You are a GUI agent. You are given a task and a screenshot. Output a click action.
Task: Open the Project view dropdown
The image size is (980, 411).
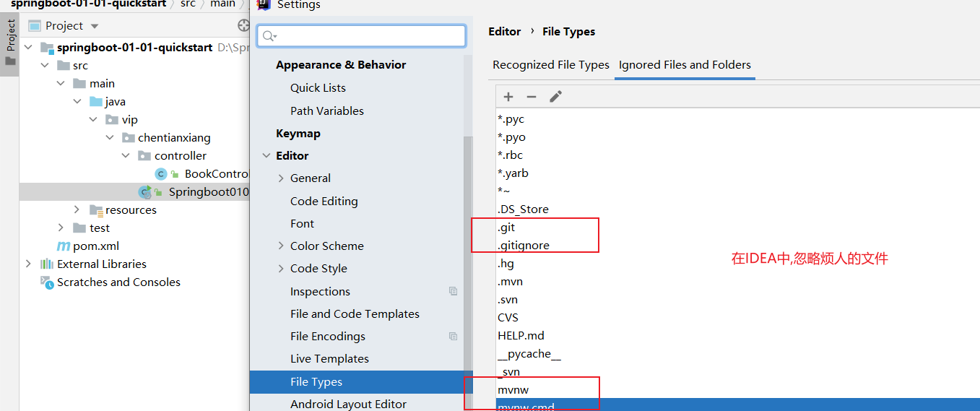click(x=93, y=26)
